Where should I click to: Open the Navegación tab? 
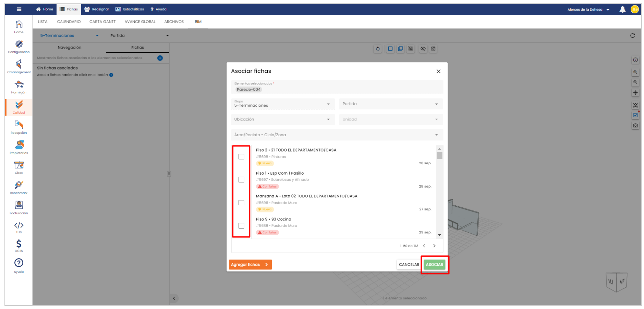(x=70, y=48)
